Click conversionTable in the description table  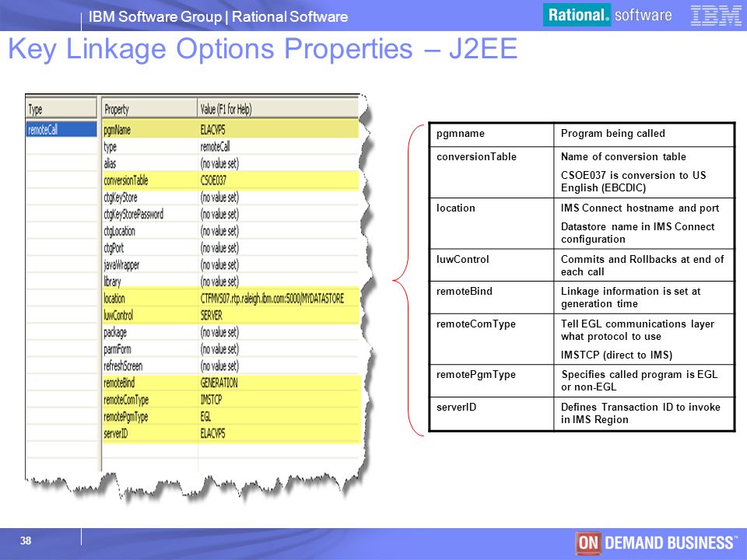(476, 156)
